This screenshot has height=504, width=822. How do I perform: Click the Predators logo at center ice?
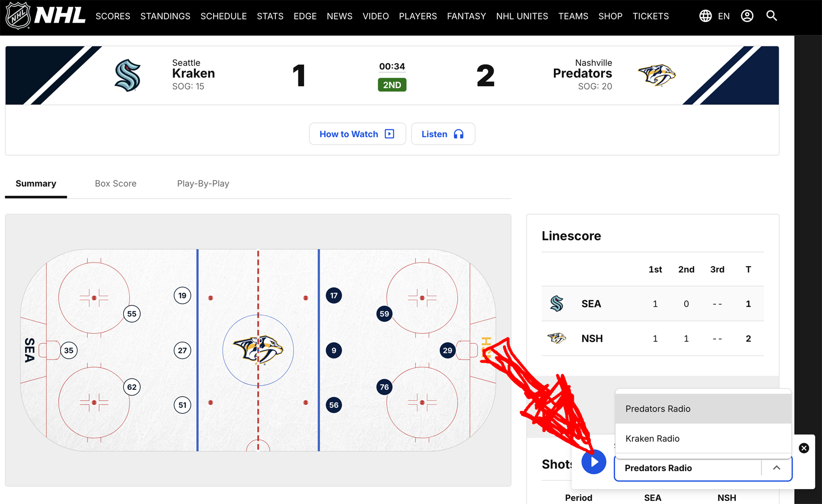(258, 350)
